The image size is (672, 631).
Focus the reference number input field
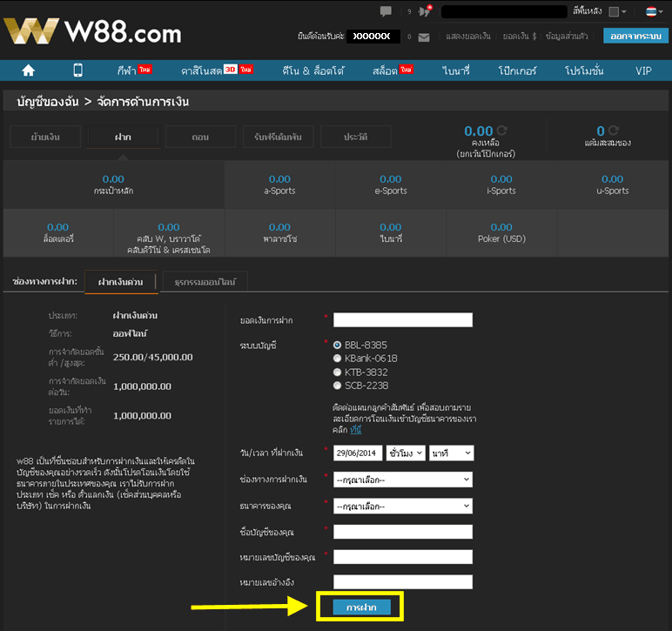tap(403, 581)
